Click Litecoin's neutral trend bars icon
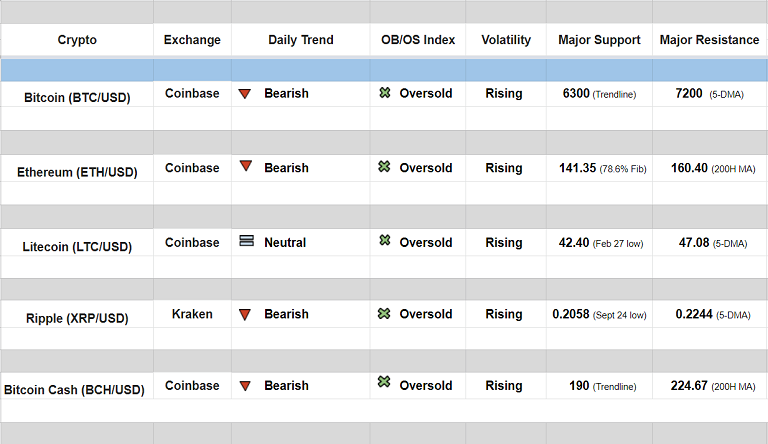Image resolution: width=768 pixels, height=444 pixels. click(x=246, y=241)
